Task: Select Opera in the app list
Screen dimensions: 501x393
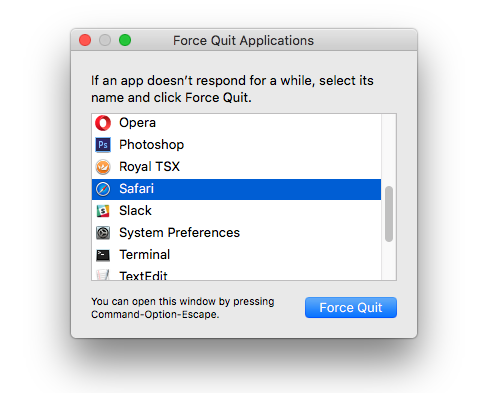Action: point(236,123)
